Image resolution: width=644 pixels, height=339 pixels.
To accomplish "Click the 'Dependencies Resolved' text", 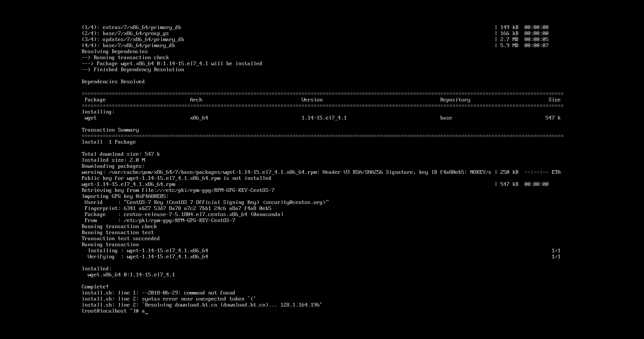I will 113,81.
